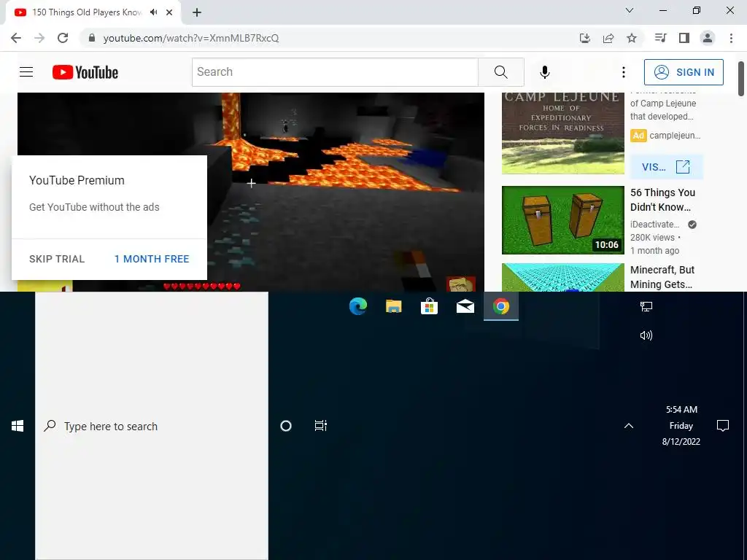Click the YouTube logo

(x=85, y=72)
